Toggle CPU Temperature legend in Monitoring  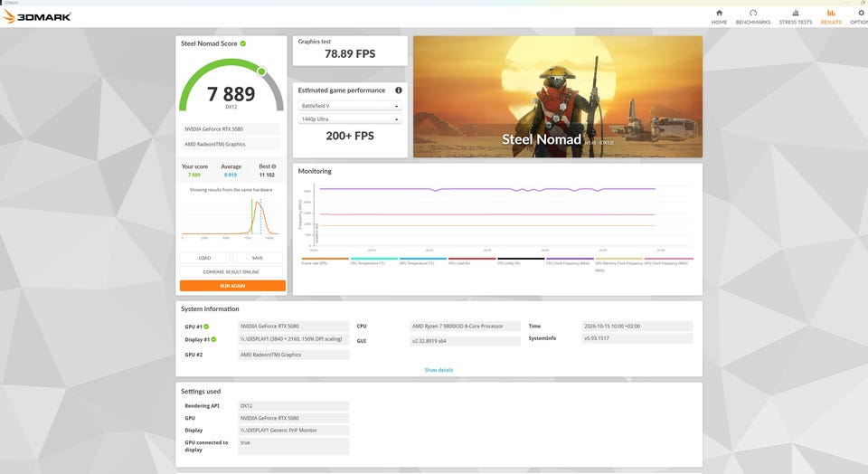pos(374,261)
